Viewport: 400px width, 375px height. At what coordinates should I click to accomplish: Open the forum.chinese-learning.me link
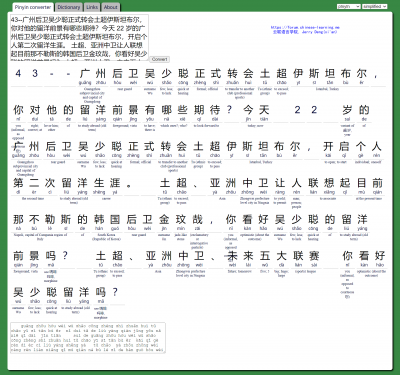pyautogui.click(x=305, y=28)
